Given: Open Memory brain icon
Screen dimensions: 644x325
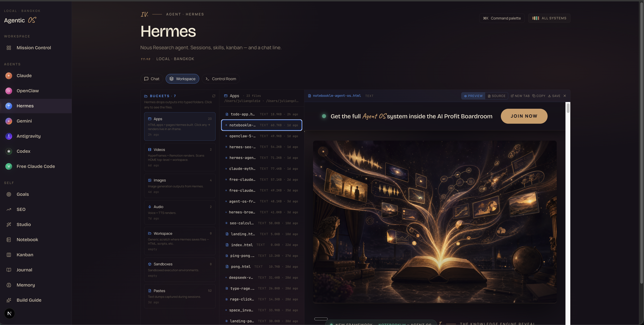Looking at the screenshot, I should [x=9, y=285].
